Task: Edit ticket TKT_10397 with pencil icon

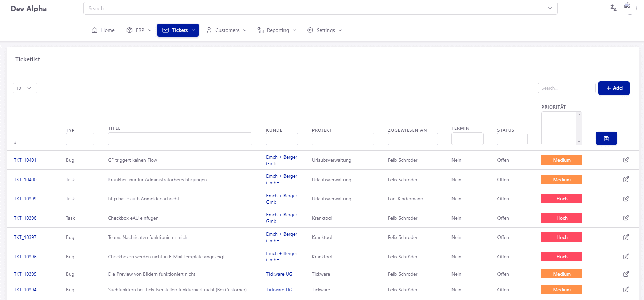Action: click(x=626, y=237)
